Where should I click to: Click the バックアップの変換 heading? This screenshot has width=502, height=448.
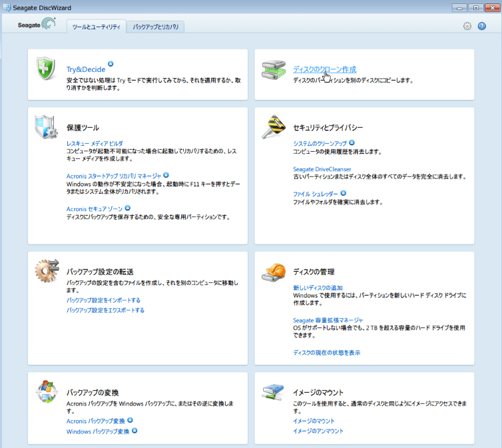[93, 392]
